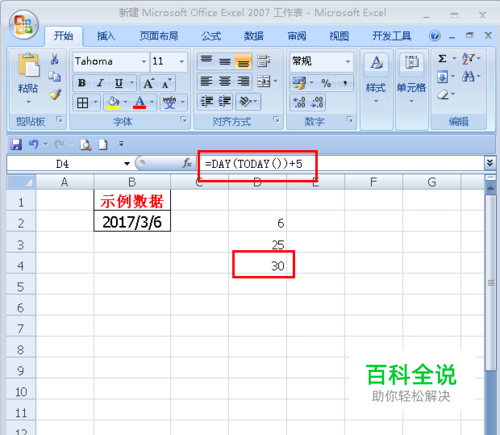Click the formula bar input field
Image resolution: width=500 pixels, height=435 pixels.
click(341, 164)
